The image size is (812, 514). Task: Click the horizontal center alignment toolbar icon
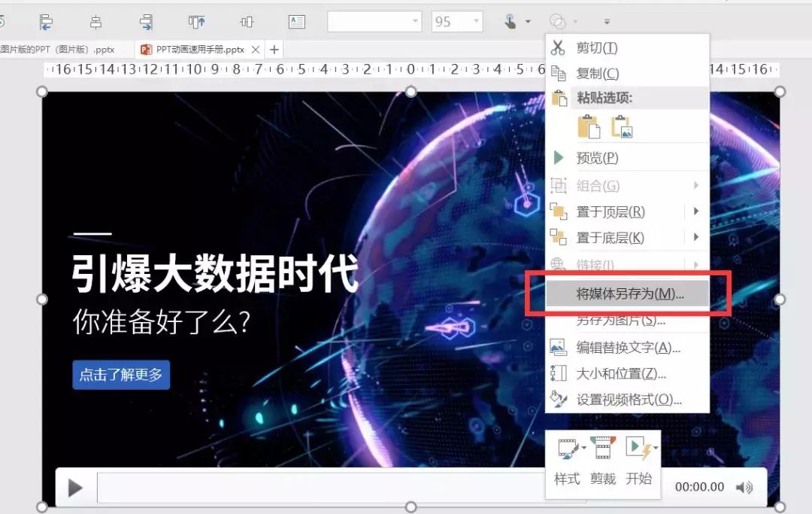[x=96, y=21]
